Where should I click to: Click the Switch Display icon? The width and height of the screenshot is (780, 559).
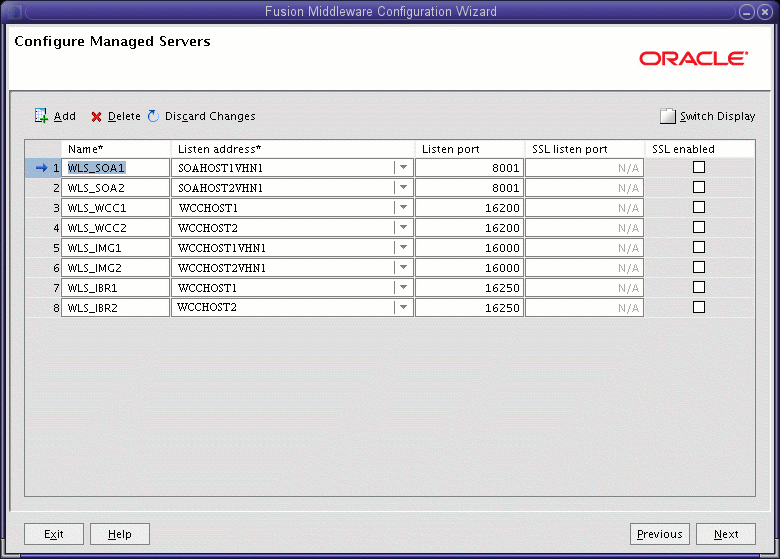click(x=668, y=116)
